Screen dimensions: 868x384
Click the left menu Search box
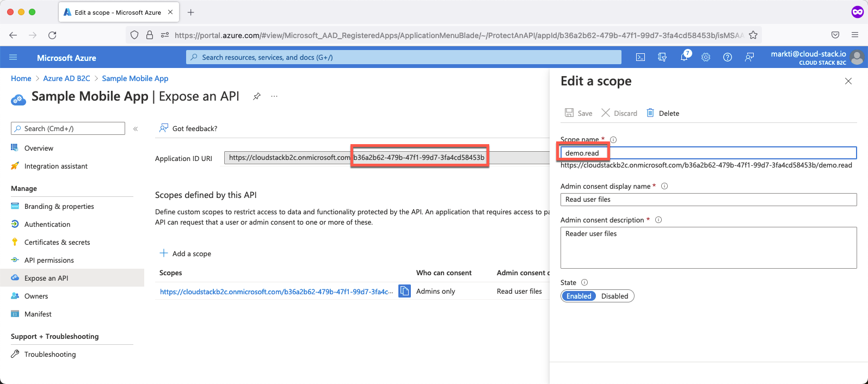(x=68, y=128)
